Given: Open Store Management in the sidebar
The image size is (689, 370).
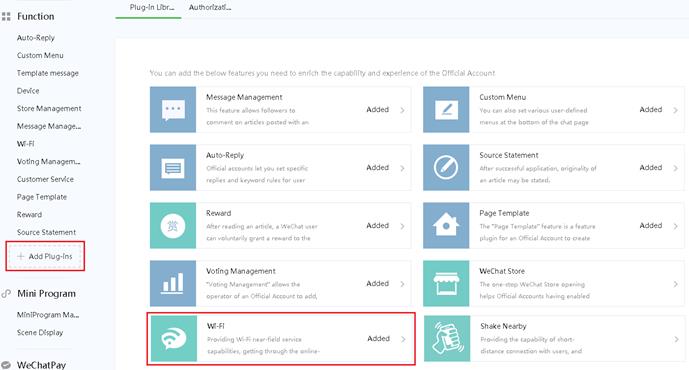Looking at the screenshot, I should [49, 108].
